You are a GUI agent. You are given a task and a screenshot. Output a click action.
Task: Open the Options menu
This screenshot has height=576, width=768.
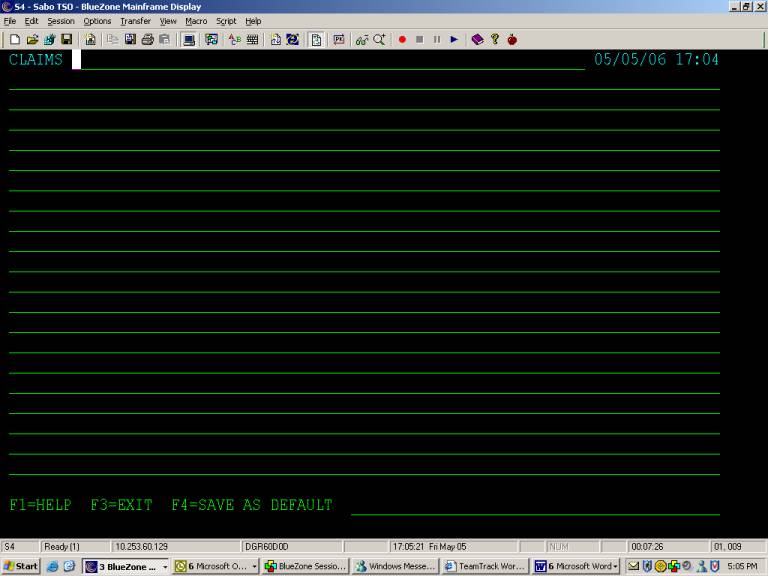[97, 21]
